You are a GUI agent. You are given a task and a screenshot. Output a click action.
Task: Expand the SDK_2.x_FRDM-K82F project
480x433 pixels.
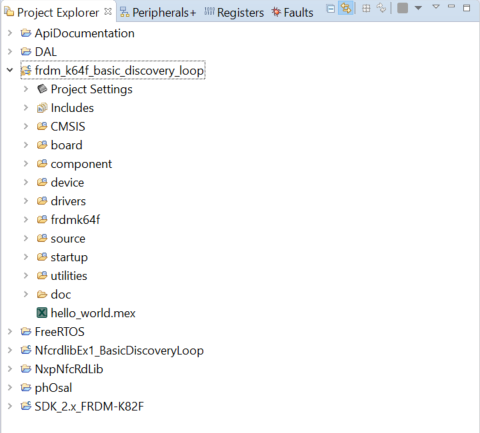[x=10, y=406]
